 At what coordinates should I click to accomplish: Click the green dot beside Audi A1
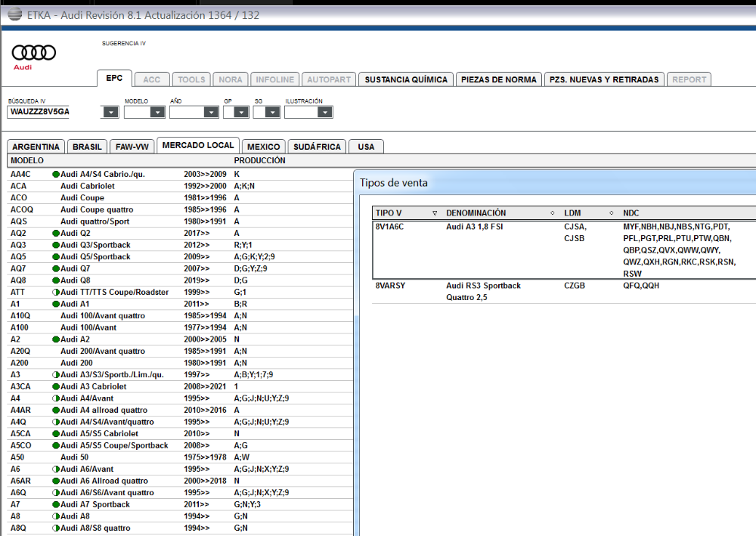[56, 304]
